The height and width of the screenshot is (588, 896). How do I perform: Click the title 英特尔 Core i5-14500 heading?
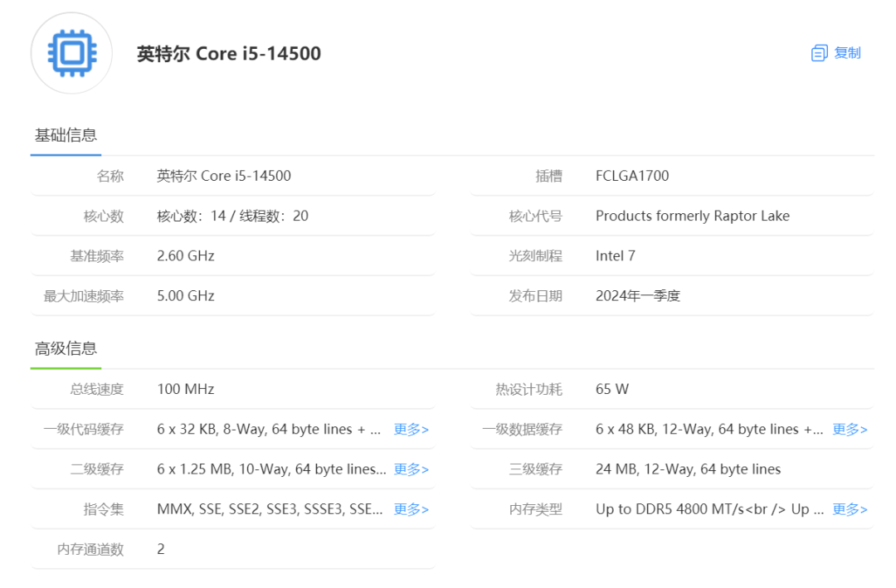click(x=229, y=54)
